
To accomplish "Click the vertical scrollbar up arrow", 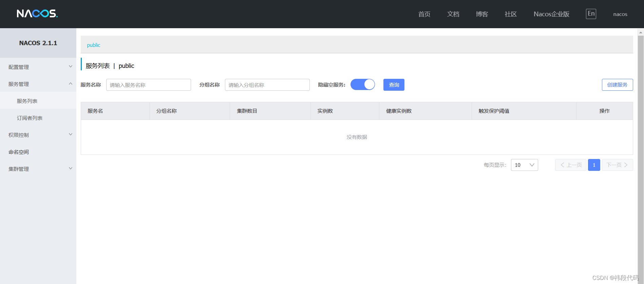I will (x=641, y=33).
